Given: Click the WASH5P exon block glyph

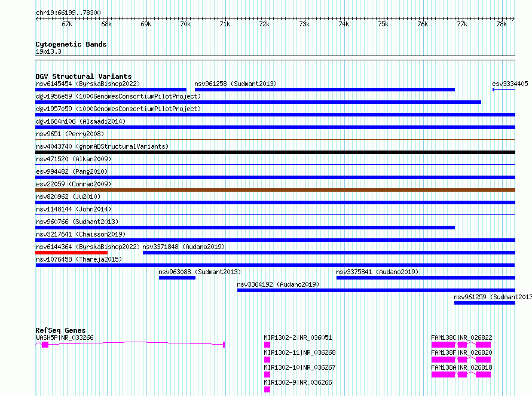Looking at the screenshot, I should (x=45, y=345).
